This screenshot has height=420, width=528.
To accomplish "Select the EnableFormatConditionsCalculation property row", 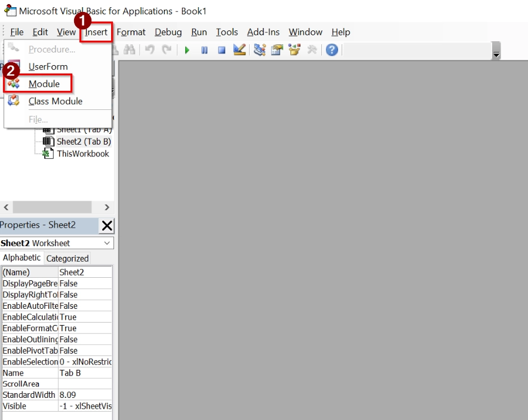I will click(57, 328).
